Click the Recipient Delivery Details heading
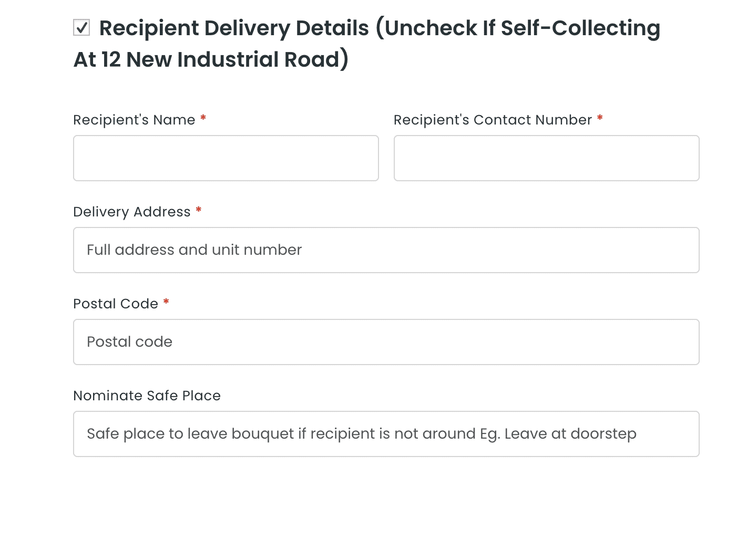 coord(366,43)
